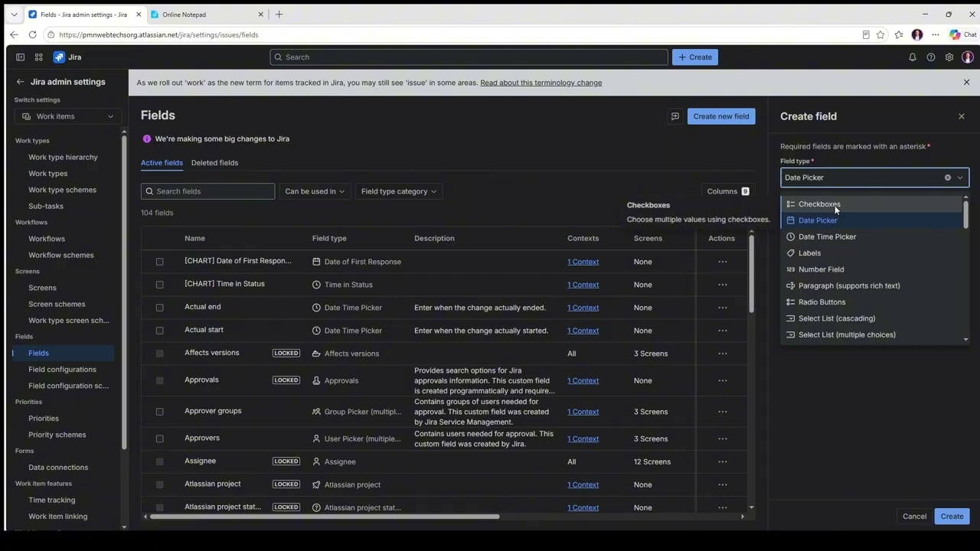Open the Columns selector
The width and height of the screenshot is (980, 551).
tap(728, 191)
